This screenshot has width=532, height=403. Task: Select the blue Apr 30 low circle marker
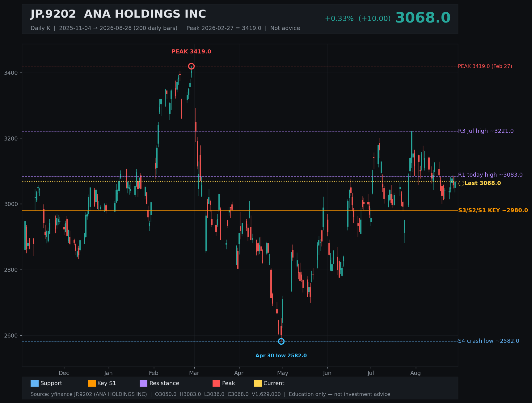(281, 341)
